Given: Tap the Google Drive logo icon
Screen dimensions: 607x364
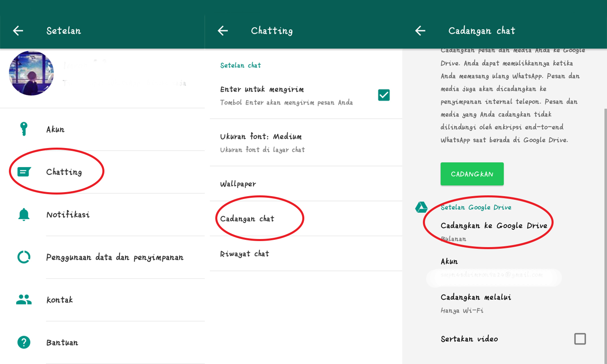Looking at the screenshot, I should coord(421,207).
